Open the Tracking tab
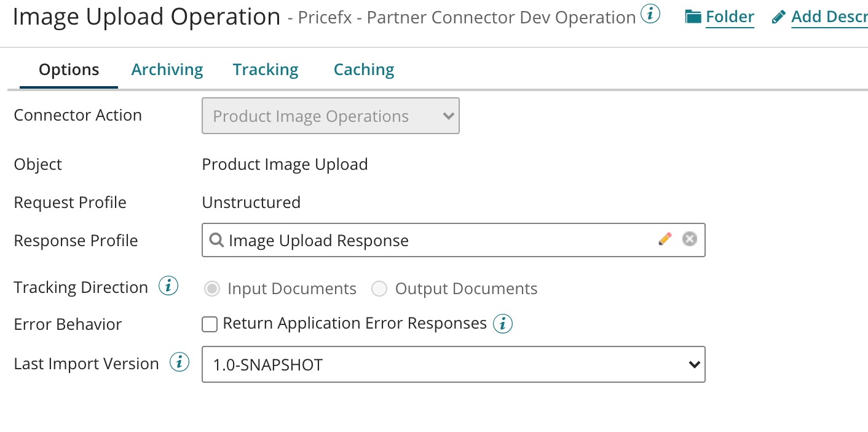Image resolution: width=868 pixels, height=432 pixels. pos(266,70)
